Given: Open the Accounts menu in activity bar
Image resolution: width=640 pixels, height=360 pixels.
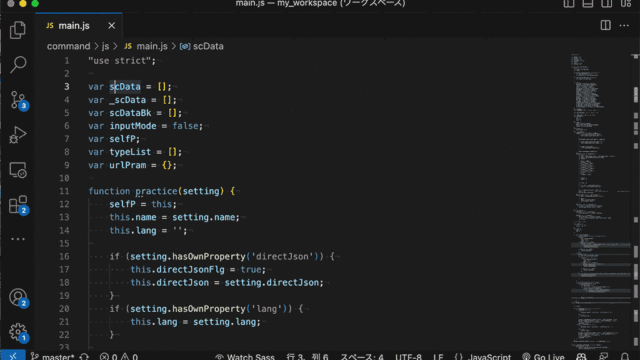Looking at the screenshot, I should click(18, 298).
